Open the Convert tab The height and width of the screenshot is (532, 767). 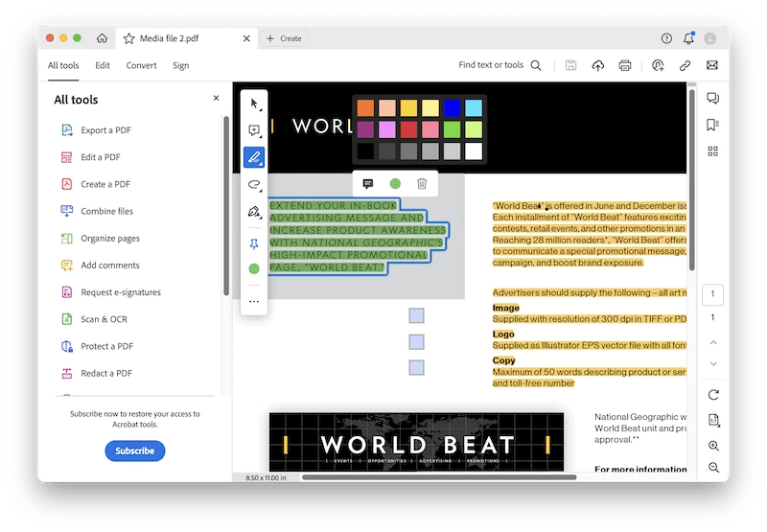pyautogui.click(x=141, y=65)
